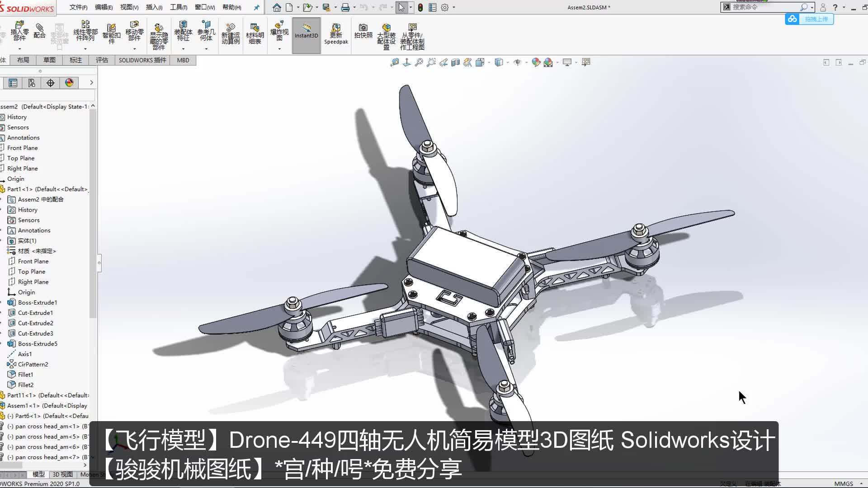Switch to the 草图 (Sketch) ribbon tab
868x488 pixels.
pyautogui.click(x=49, y=60)
